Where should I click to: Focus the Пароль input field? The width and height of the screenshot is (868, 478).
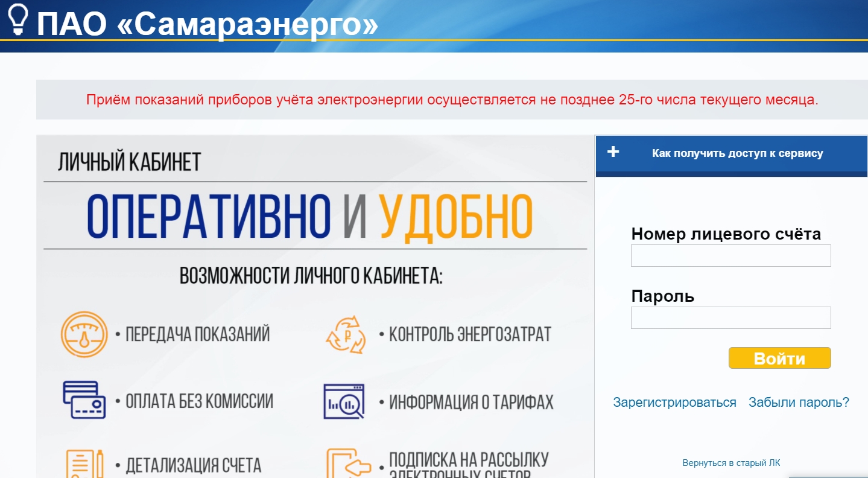731,317
